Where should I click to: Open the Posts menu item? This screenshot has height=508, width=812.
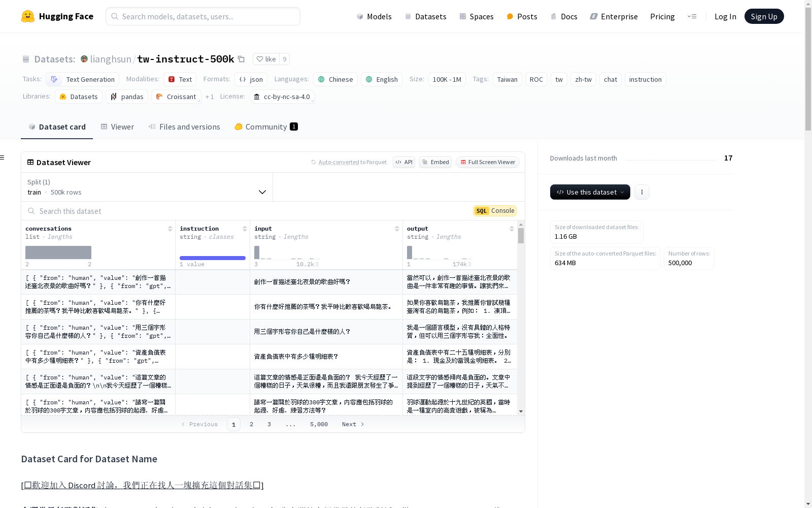(522, 16)
